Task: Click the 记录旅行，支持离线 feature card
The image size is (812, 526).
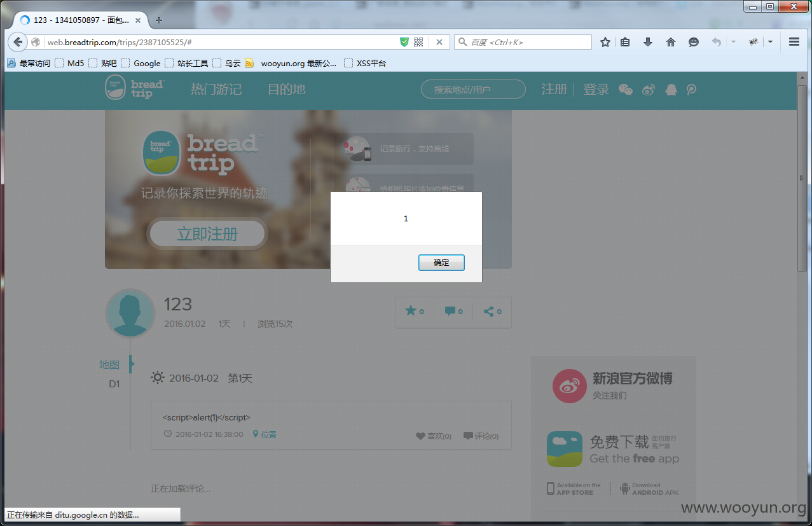Action: [408, 149]
